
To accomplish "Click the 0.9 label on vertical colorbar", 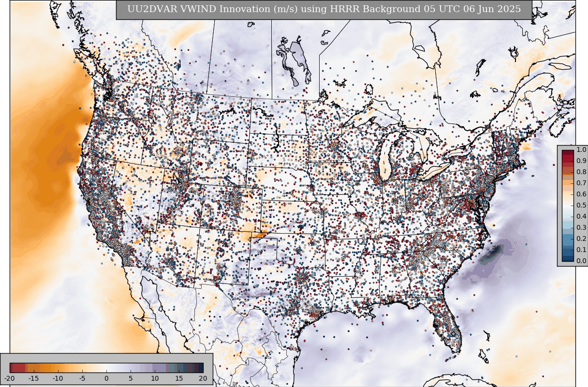I will point(581,161).
